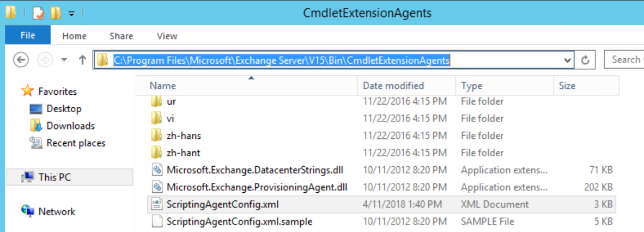Select ScriptingAgentConfig.xml file icon
Image resolution: width=644 pixels, height=232 pixels.
click(156, 204)
